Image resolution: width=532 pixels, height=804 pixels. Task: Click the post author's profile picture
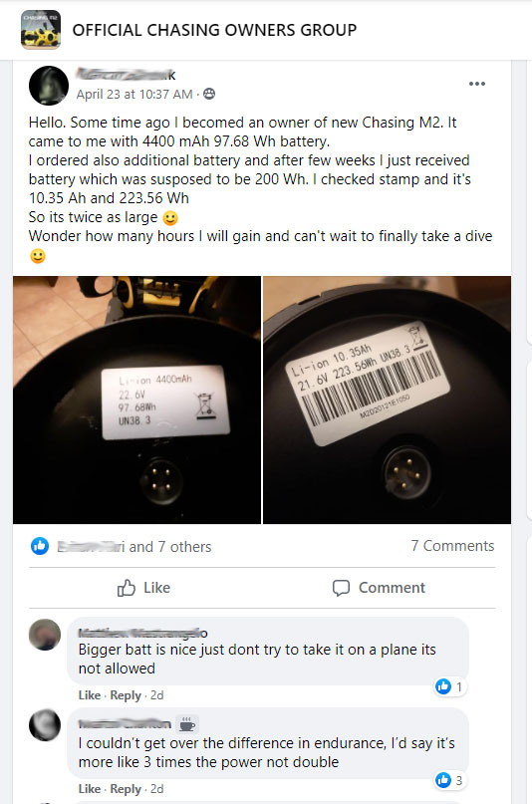click(x=49, y=86)
